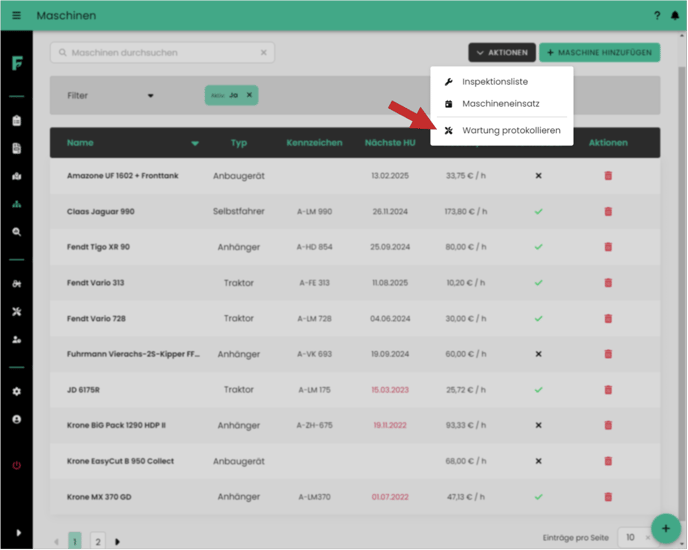Image resolution: width=688 pixels, height=550 pixels.
Task: Remove the Aktiv: Ja filter chip
Action: 249,95
